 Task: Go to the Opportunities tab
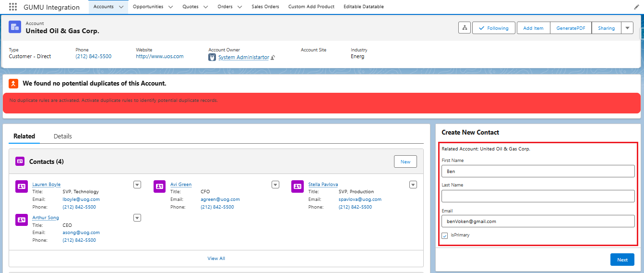(x=148, y=7)
